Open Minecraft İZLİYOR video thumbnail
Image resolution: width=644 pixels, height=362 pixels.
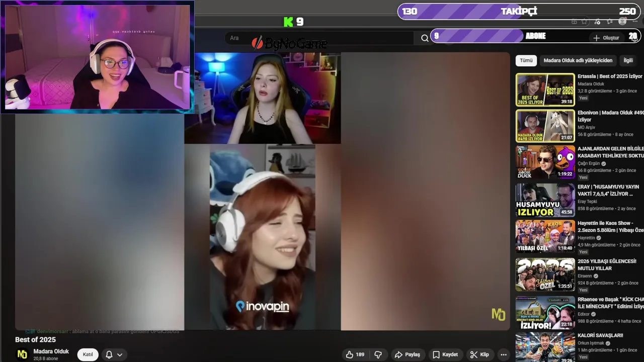(x=545, y=313)
